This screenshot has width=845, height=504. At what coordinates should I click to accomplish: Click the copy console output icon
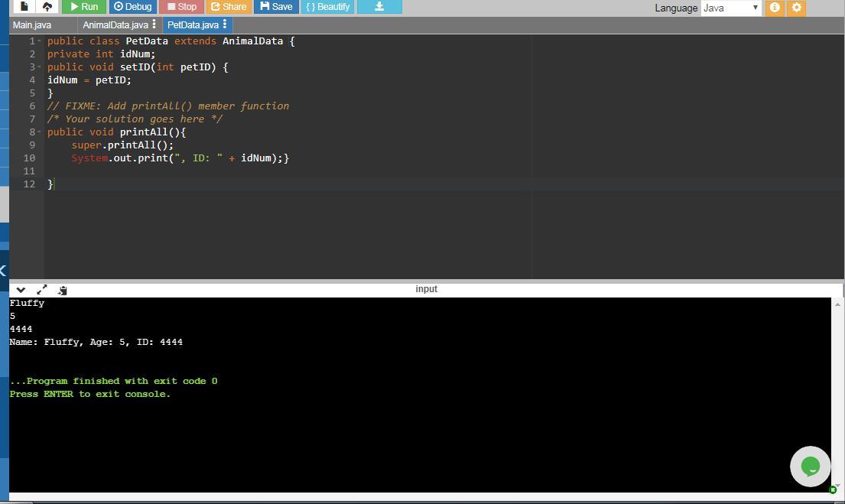point(62,290)
